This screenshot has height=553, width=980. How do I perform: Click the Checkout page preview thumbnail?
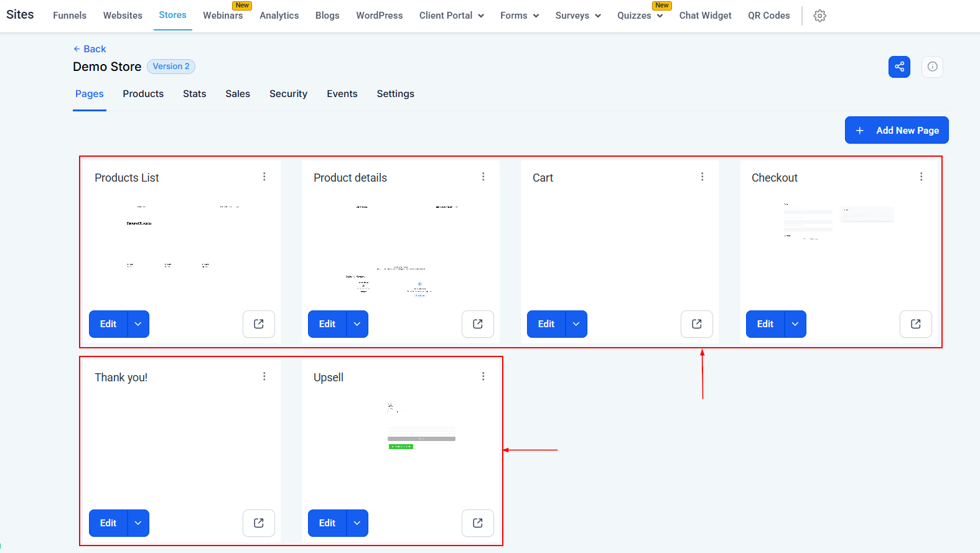click(839, 251)
